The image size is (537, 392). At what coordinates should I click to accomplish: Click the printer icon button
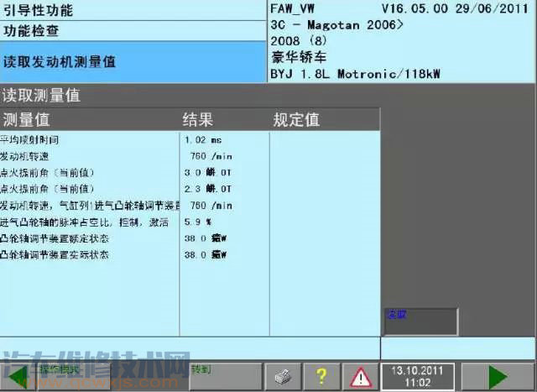[x=283, y=377]
